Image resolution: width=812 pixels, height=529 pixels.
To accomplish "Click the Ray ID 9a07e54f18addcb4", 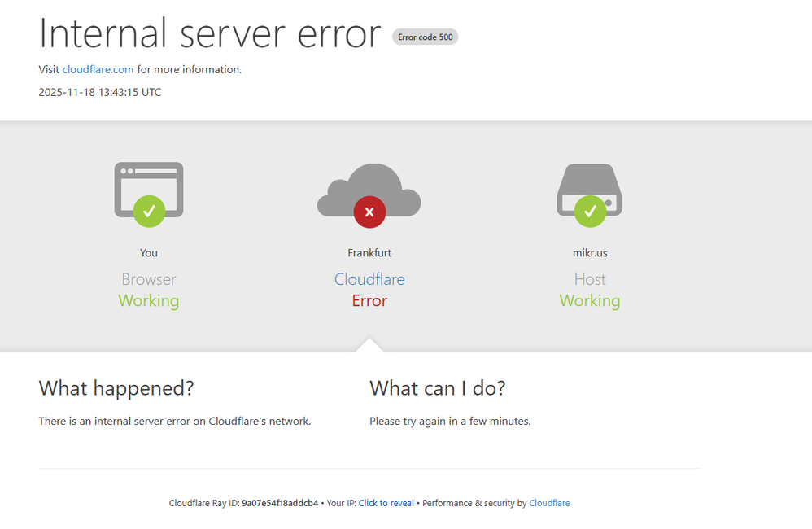I will tap(280, 503).
